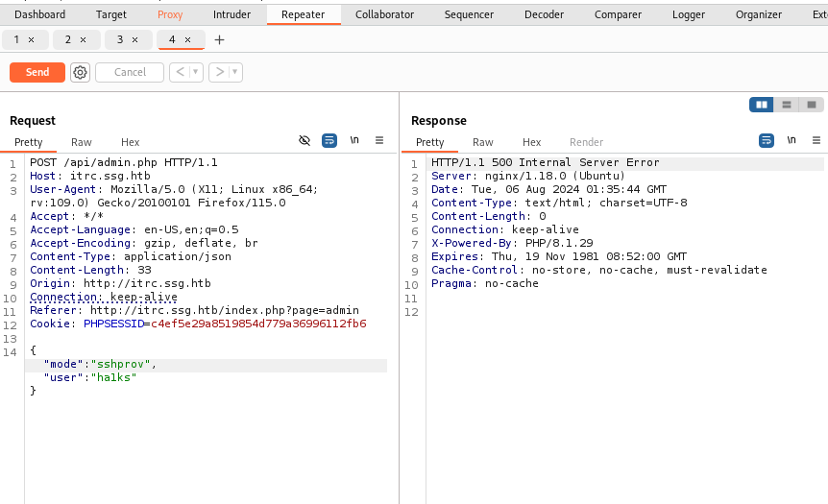Open the Collaborator tab
The width and height of the screenshot is (828, 504).
384,14
